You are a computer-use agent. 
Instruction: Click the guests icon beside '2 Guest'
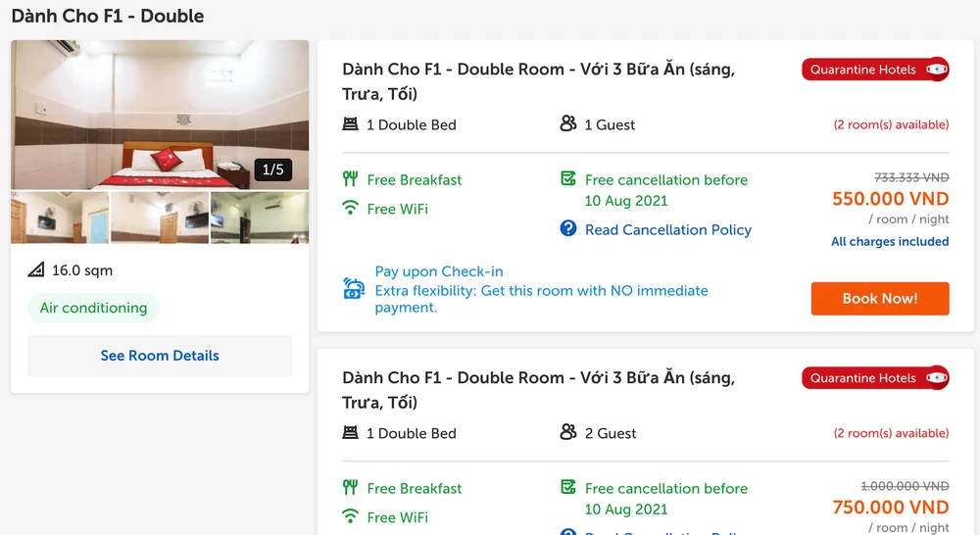[568, 432]
